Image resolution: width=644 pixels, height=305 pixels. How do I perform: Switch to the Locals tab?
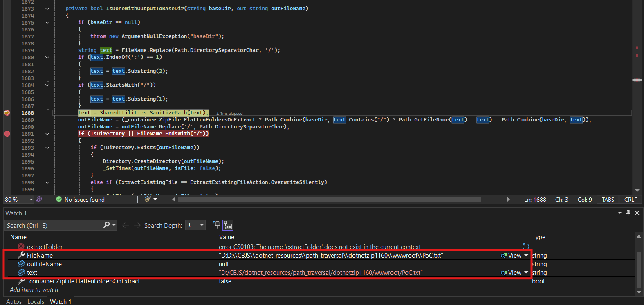click(36, 301)
